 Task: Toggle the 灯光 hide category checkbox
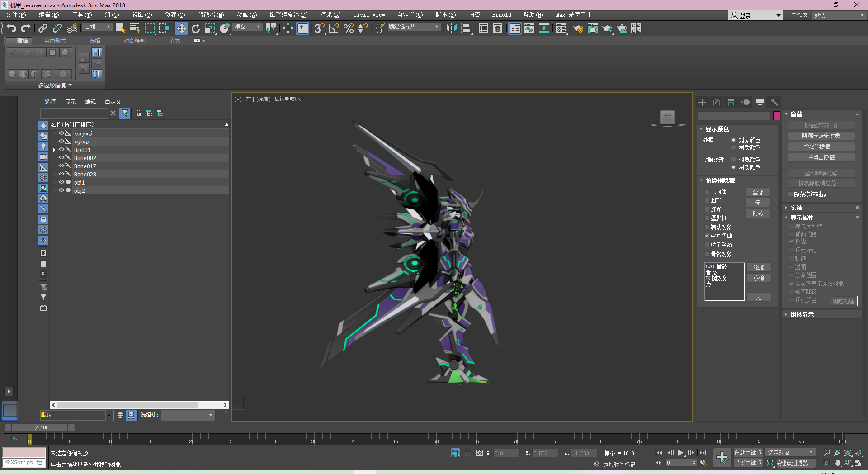click(707, 209)
